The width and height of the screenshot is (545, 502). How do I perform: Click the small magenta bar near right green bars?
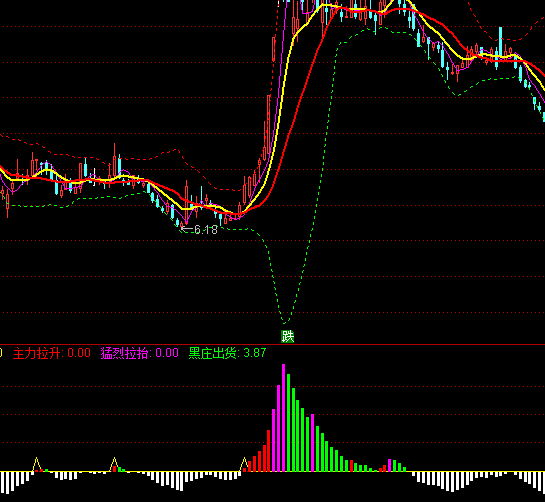[390, 465]
